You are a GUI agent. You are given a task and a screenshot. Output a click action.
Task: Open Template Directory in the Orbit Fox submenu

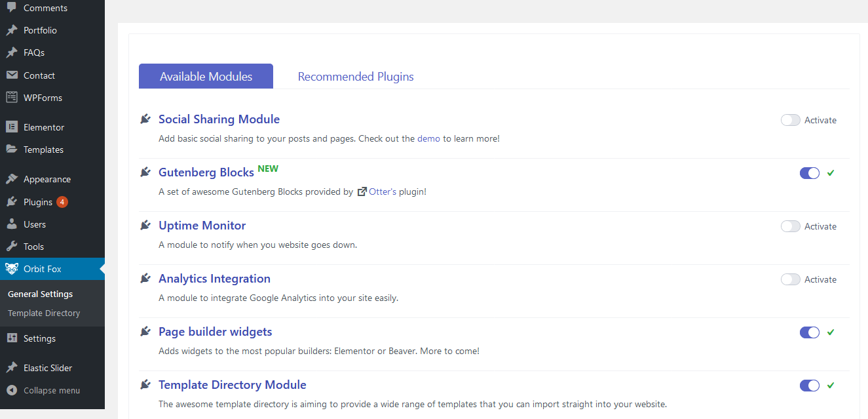[44, 313]
